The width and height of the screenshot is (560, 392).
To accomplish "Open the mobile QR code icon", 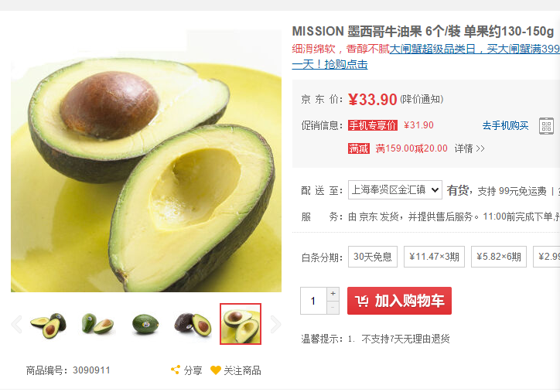I will point(546,126).
